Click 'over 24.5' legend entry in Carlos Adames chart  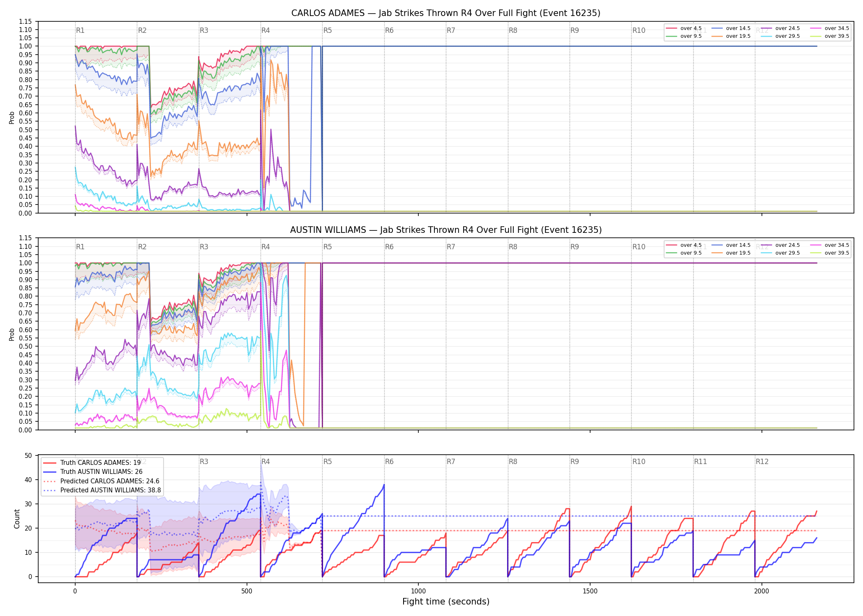click(780, 28)
